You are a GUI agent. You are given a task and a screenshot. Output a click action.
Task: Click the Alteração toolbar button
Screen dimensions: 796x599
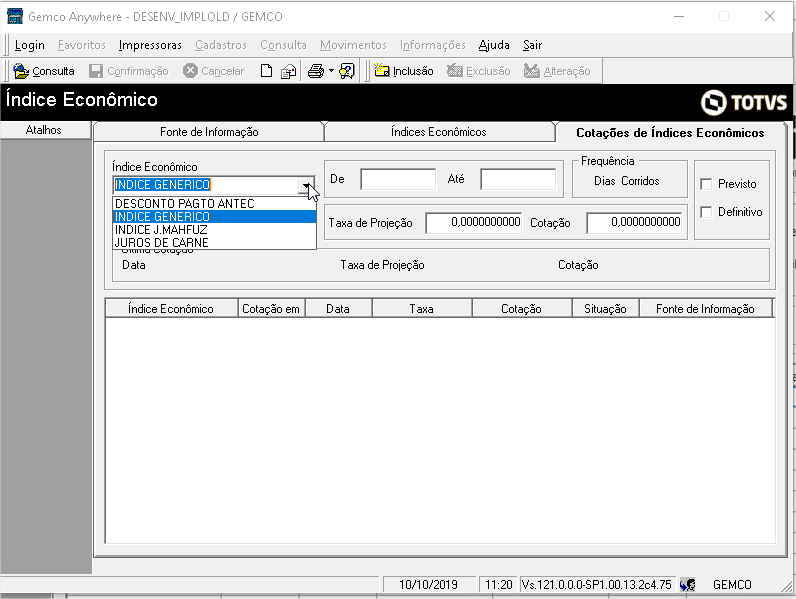click(557, 71)
